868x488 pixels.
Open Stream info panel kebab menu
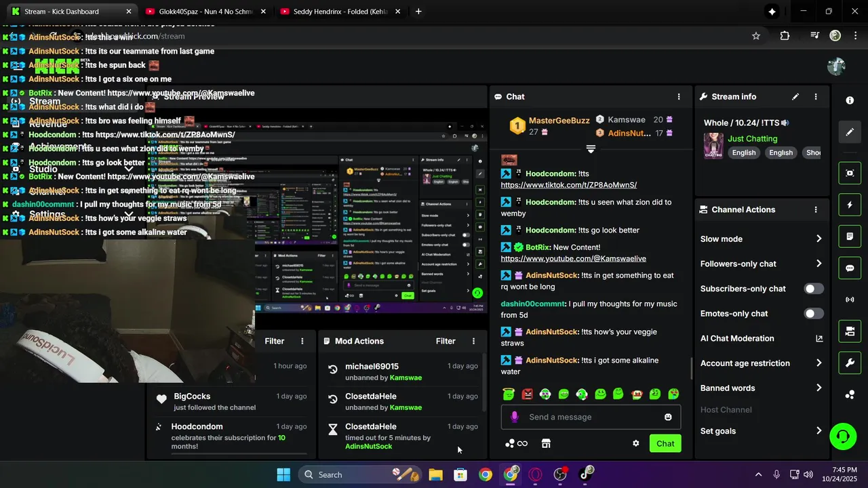(816, 97)
